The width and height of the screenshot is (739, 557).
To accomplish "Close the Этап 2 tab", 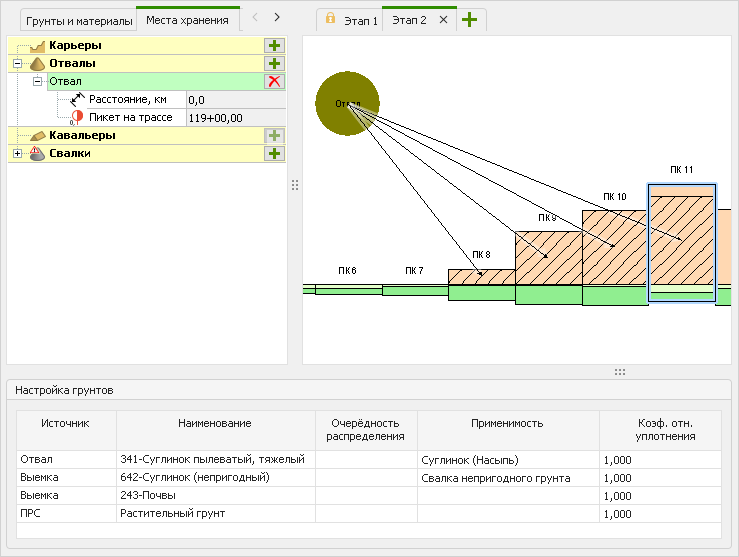I will [443, 20].
